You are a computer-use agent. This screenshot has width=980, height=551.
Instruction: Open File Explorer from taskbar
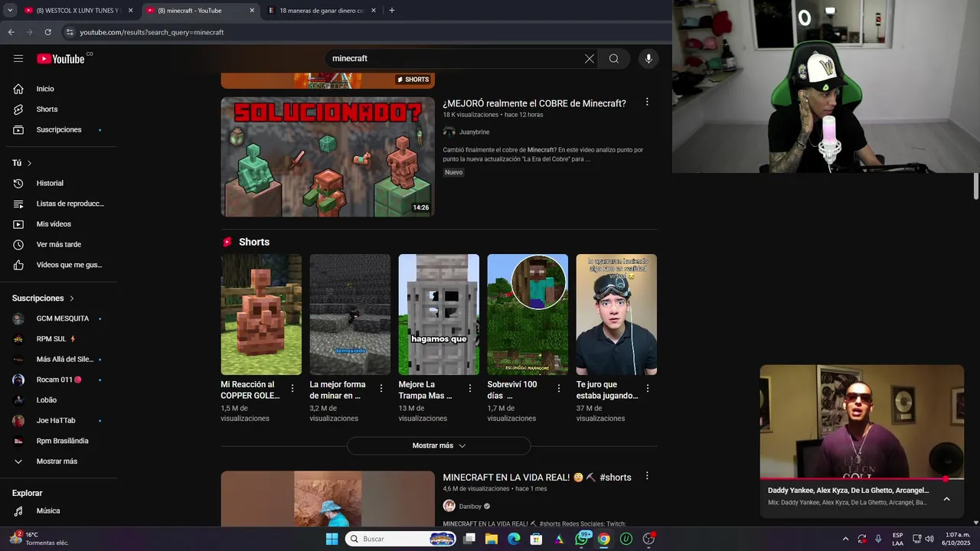[x=492, y=539]
